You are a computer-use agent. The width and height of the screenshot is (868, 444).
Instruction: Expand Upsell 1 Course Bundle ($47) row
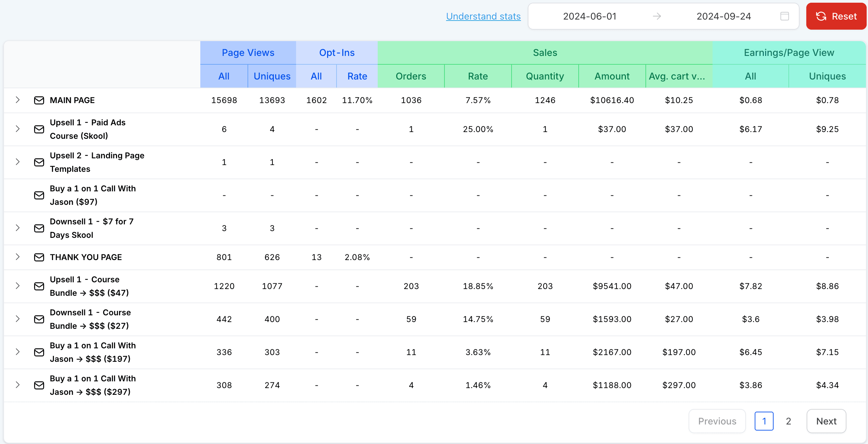click(18, 286)
